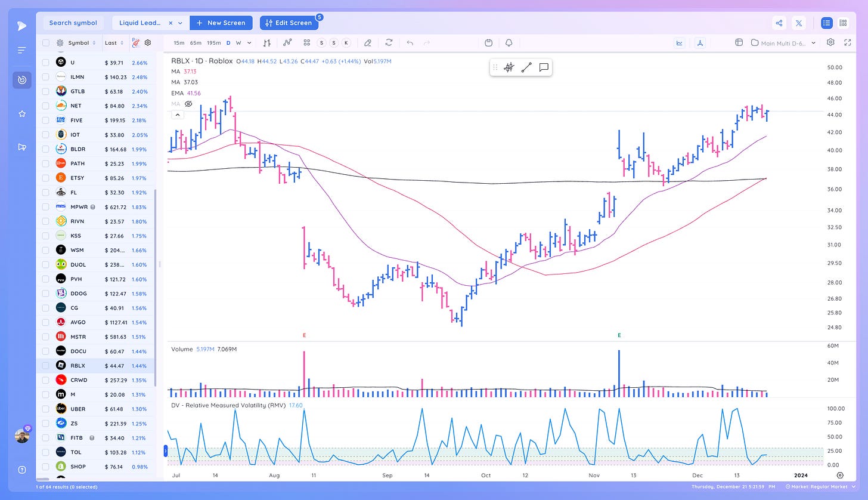Open the user avatar profile
The image size is (868, 500).
coord(22,436)
